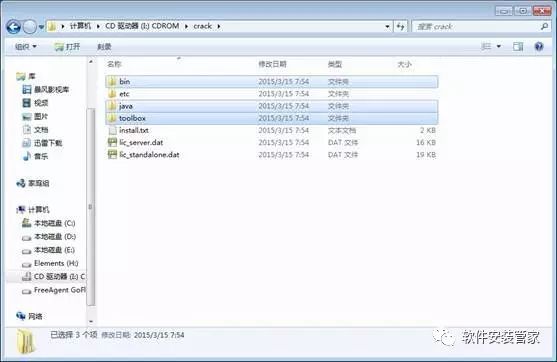
Task: Open 视频 (Videos) library in sidebar
Action: coord(35,103)
